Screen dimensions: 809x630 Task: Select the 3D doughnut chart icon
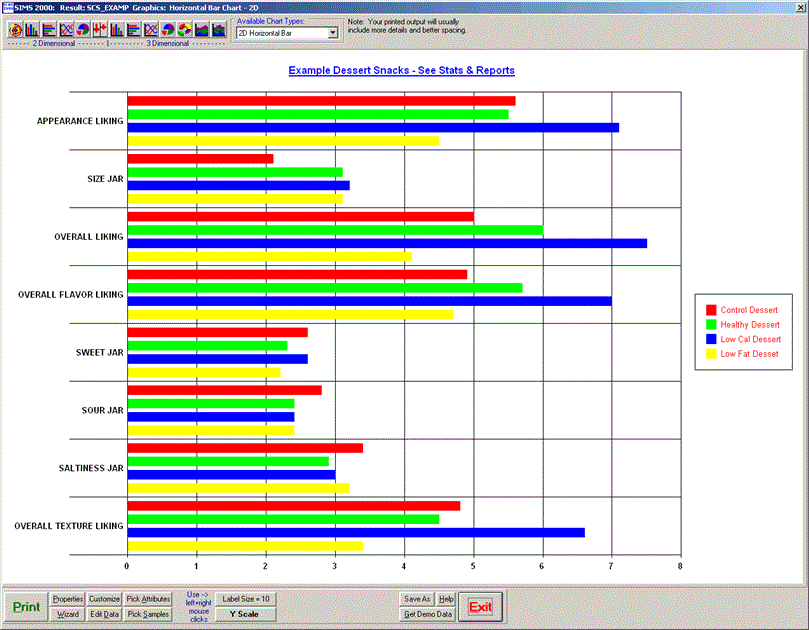pyautogui.click(x=185, y=30)
